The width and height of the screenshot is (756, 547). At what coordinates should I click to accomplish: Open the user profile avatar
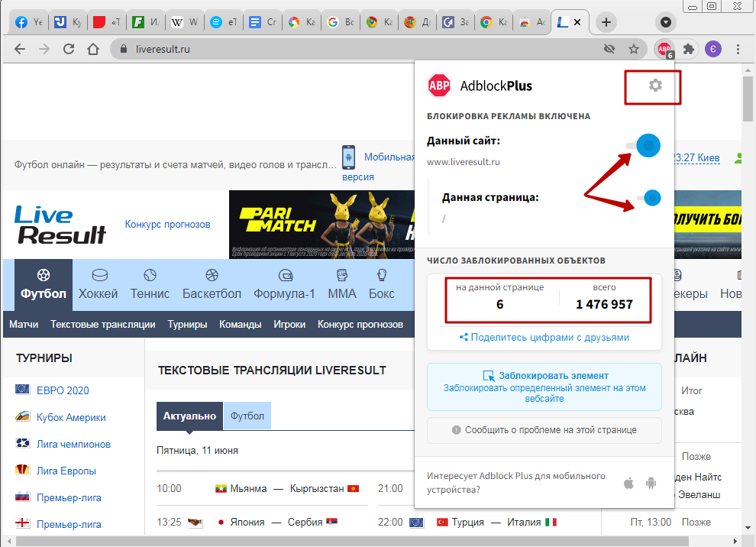click(x=713, y=49)
